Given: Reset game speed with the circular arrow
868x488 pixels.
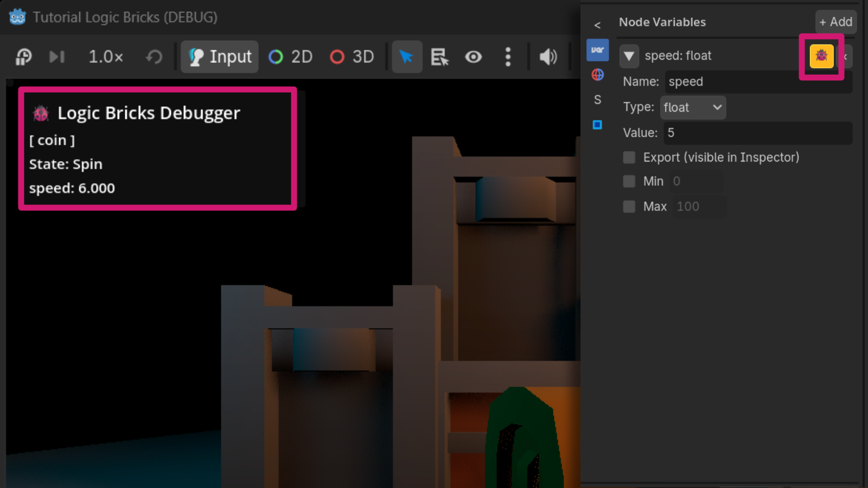Looking at the screenshot, I should click(x=155, y=56).
